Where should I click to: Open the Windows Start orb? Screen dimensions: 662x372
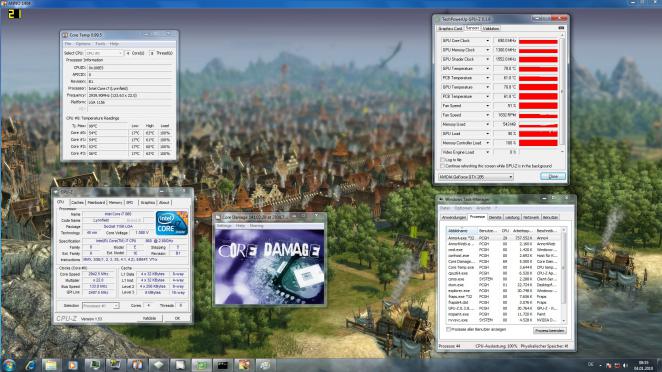[9, 365]
